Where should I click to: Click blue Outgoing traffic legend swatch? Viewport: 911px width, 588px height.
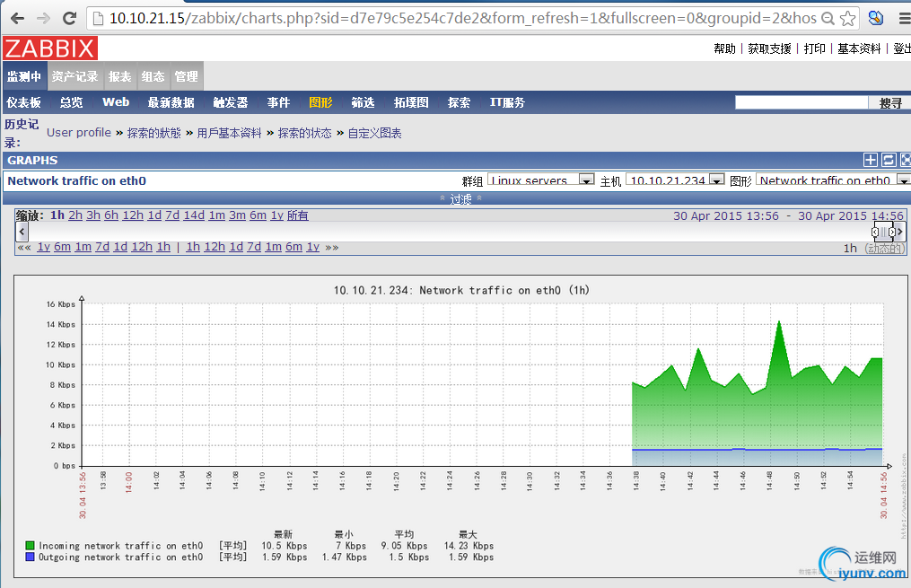coord(30,557)
